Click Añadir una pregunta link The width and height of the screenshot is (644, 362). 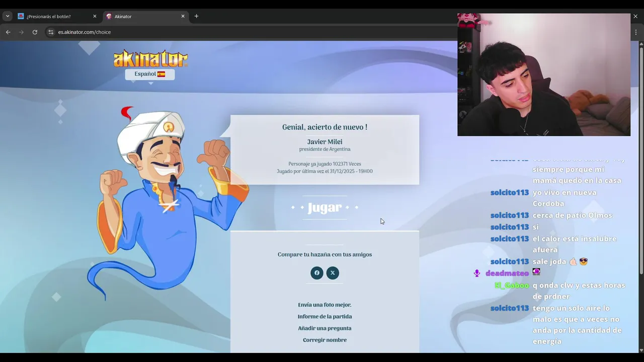coord(325,328)
